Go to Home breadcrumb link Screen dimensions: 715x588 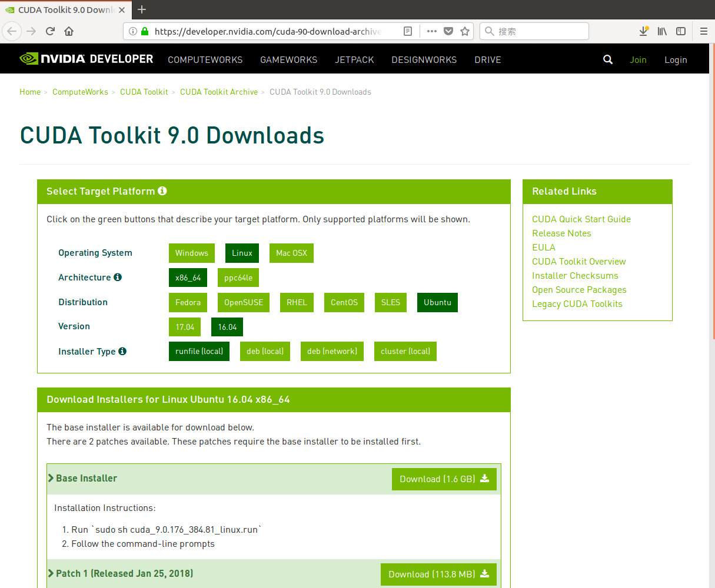[30, 92]
